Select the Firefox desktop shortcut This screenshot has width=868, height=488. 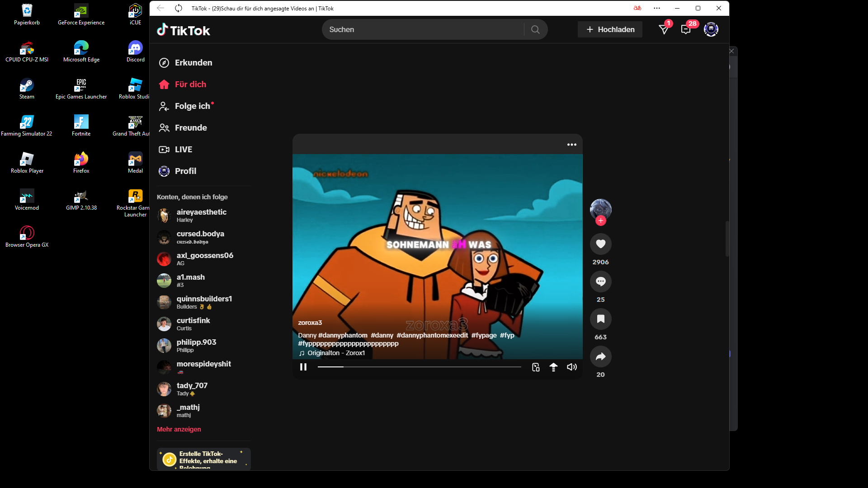(x=81, y=163)
